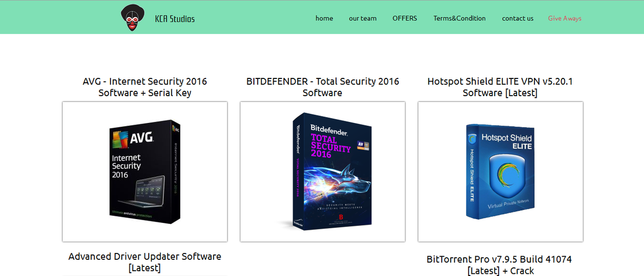Open the contact us page
644x276 pixels.
tap(518, 18)
